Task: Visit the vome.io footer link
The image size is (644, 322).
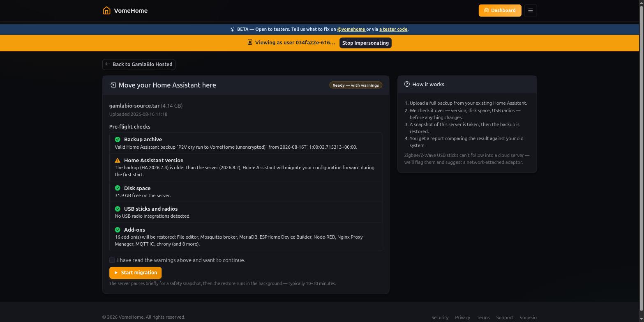Action: pyautogui.click(x=528, y=317)
